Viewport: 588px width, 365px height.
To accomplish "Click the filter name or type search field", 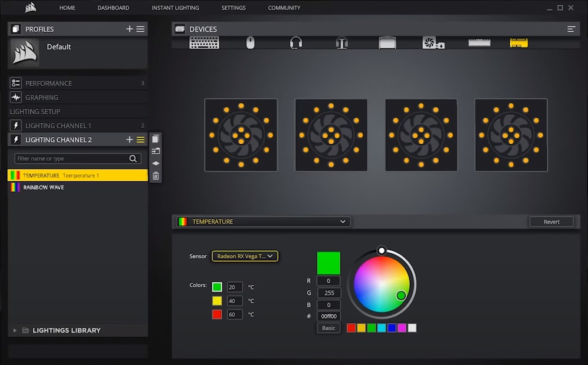I will pyautogui.click(x=71, y=158).
